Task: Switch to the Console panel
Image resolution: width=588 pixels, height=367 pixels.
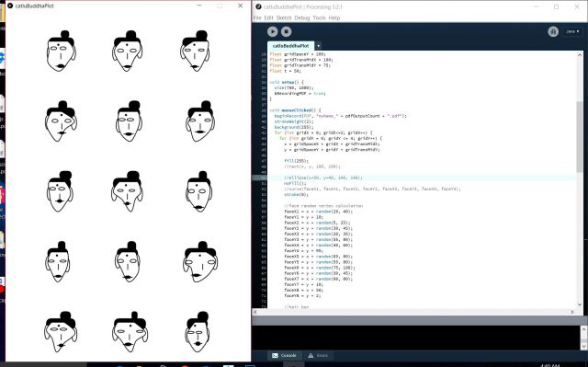Action: coord(284,355)
